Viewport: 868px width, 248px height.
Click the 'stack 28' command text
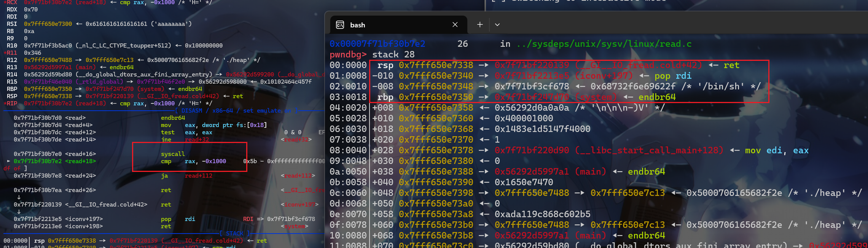pos(393,54)
